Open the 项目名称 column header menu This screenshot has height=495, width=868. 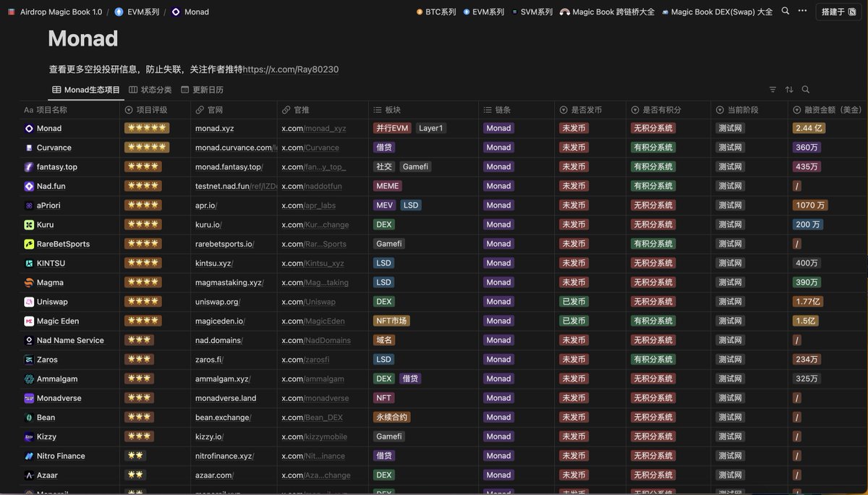(69, 110)
